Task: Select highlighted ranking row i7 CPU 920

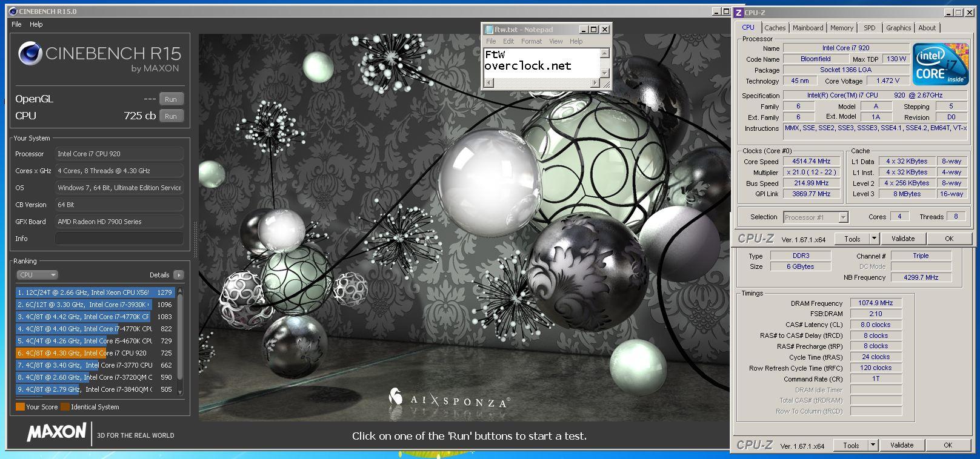Action: 95,353
